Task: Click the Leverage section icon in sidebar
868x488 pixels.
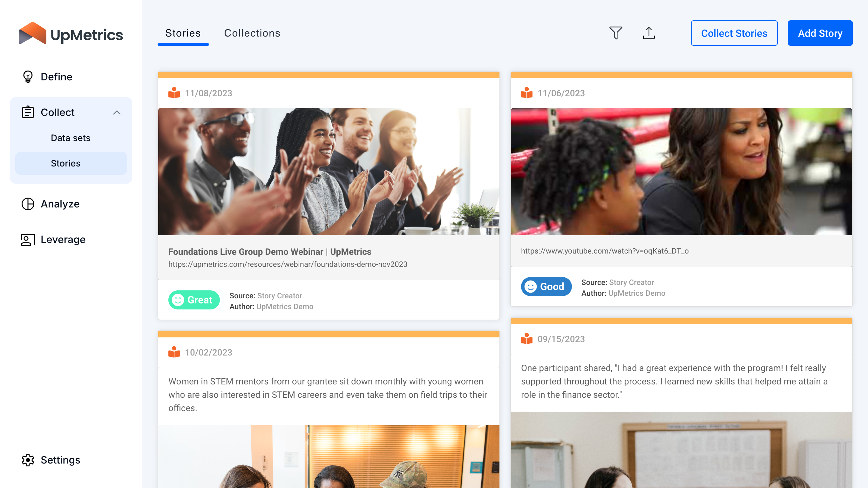Action: tap(27, 240)
